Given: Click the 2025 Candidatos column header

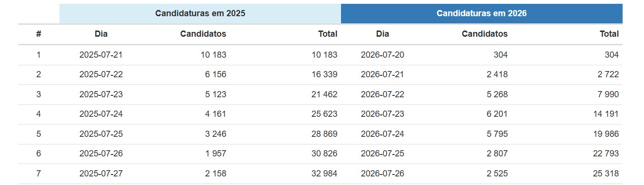Looking at the screenshot, I should point(203,34).
